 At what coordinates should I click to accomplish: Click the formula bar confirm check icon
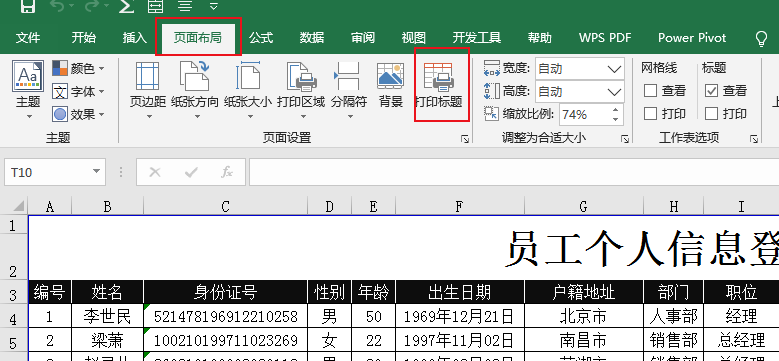click(191, 172)
